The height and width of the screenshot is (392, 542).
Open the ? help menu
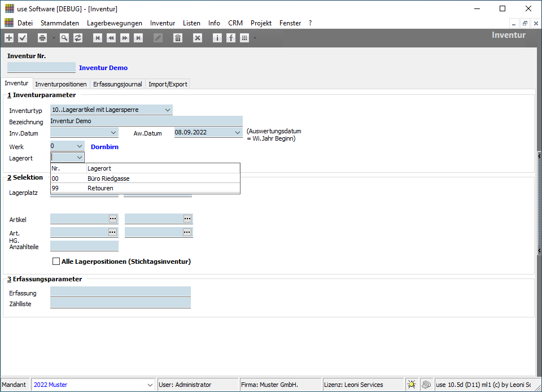pyautogui.click(x=310, y=23)
